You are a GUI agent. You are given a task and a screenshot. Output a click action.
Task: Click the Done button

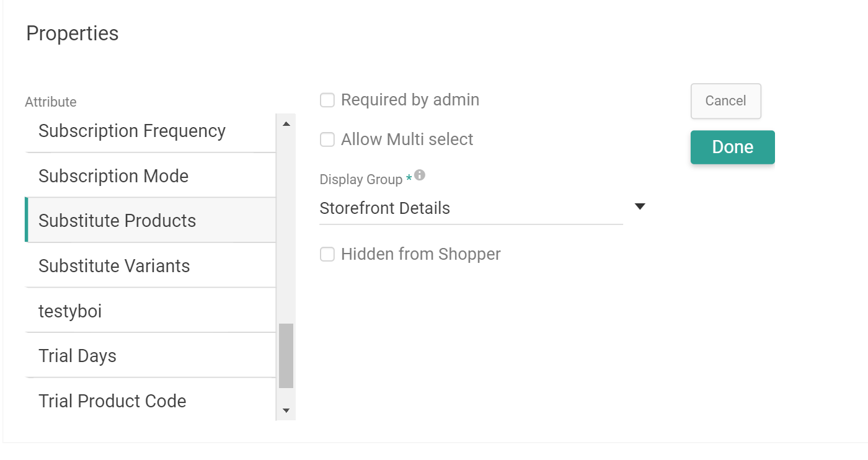tap(732, 147)
